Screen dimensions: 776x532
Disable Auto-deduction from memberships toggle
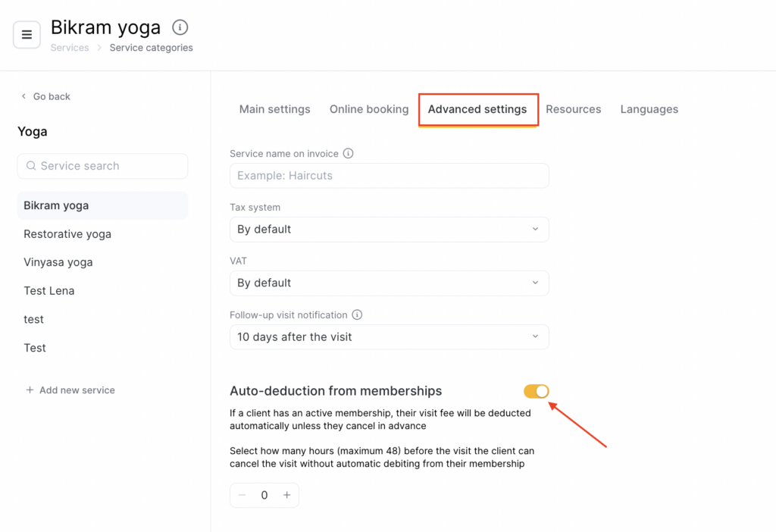(536, 391)
